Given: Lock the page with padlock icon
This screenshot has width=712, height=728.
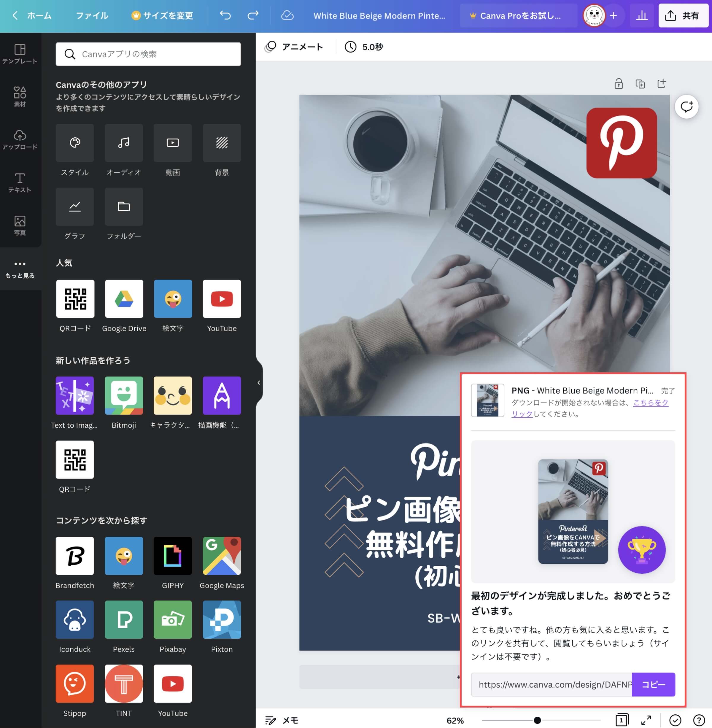Looking at the screenshot, I should pos(619,83).
